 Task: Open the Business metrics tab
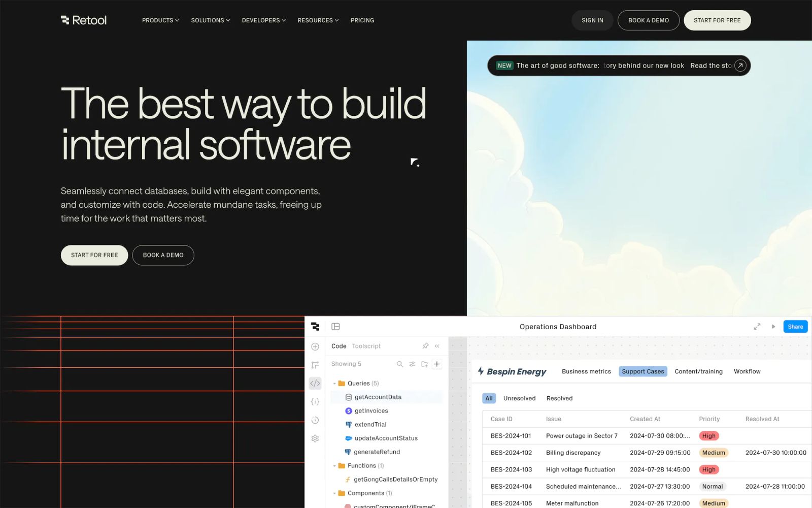point(586,371)
